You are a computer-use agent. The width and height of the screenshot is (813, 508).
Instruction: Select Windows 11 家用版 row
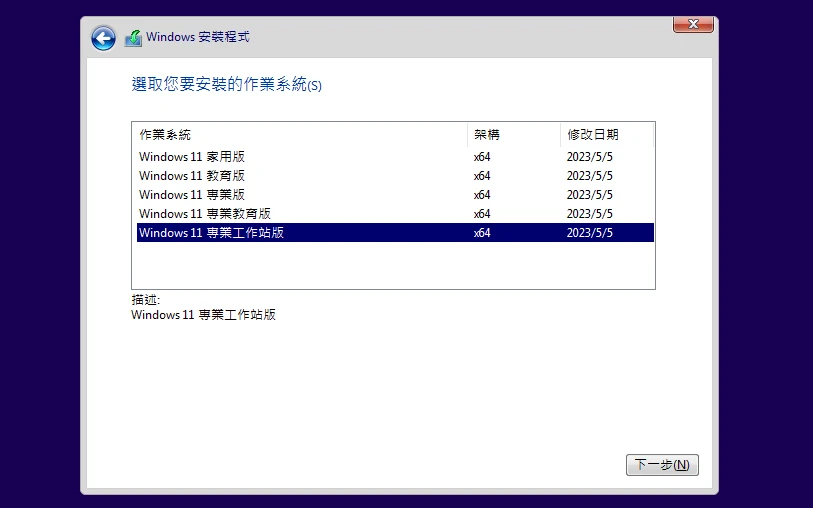click(395, 157)
